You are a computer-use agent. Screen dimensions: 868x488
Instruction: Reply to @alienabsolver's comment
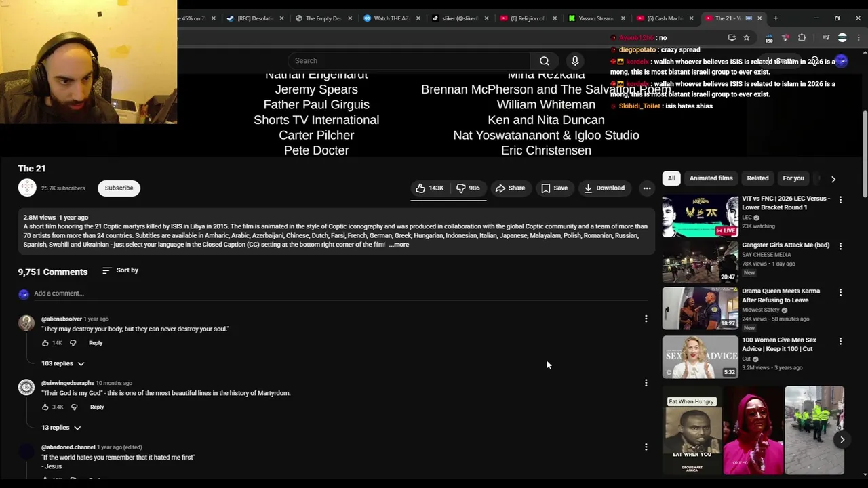96,343
